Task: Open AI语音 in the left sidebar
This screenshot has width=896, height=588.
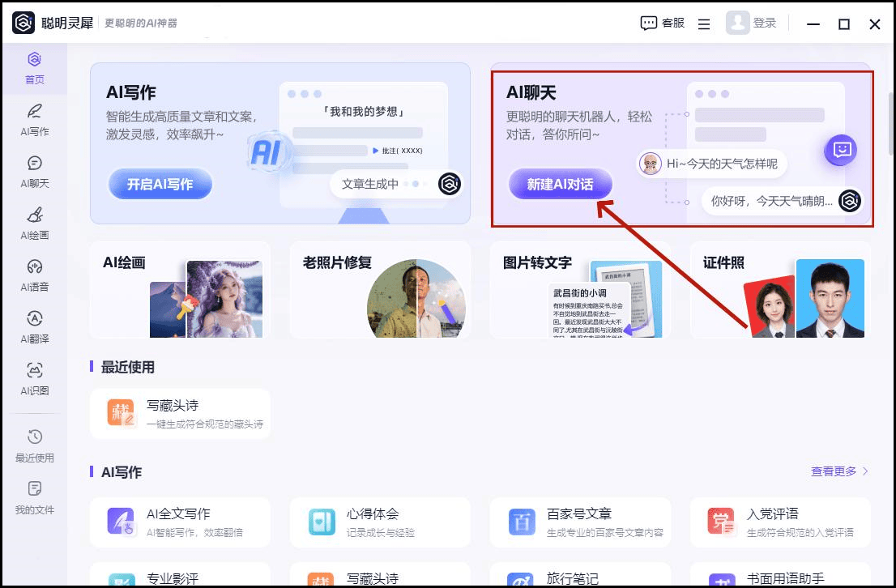Action: (34, 276)
